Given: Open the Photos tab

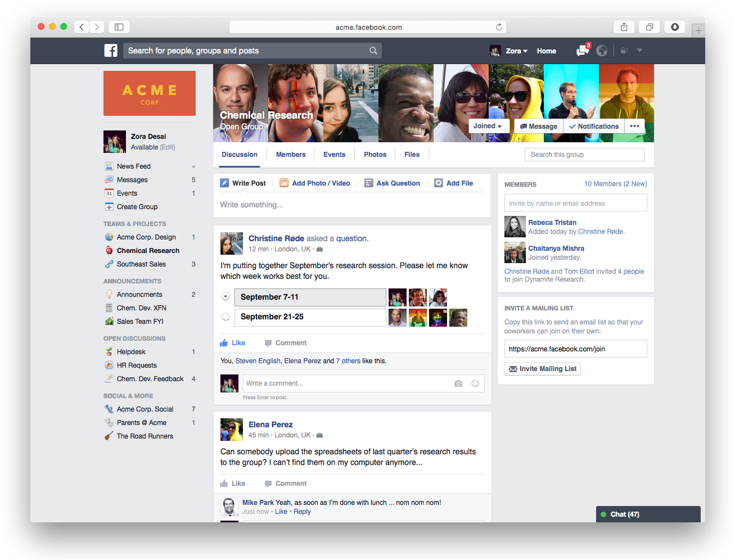Looking at the screenshot, I should point(375,155).
